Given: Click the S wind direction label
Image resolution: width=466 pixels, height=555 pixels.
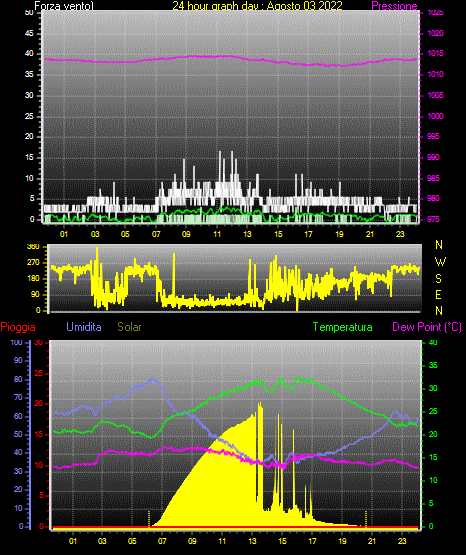Looking at the screenshot, I should [x=438, y=279].
